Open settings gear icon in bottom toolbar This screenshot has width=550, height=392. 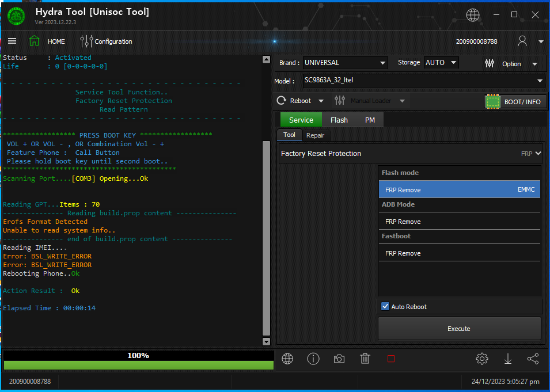(x=481, y=359)
